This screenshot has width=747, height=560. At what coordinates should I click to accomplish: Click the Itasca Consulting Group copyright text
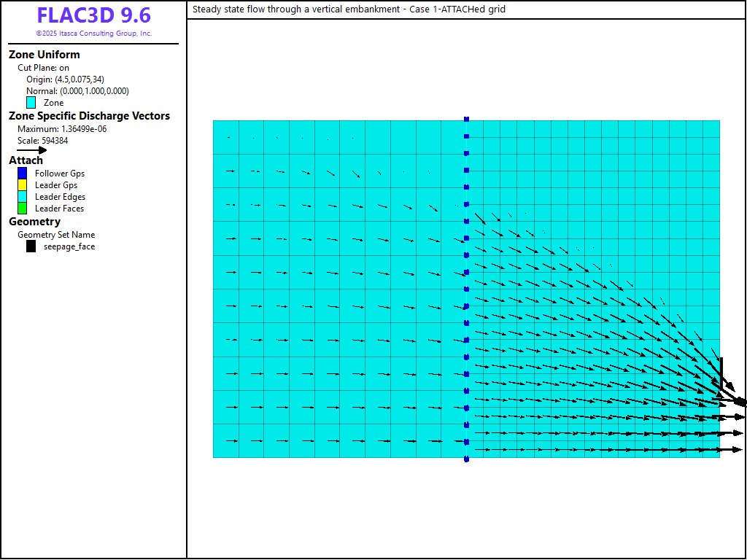click(93, 34)
